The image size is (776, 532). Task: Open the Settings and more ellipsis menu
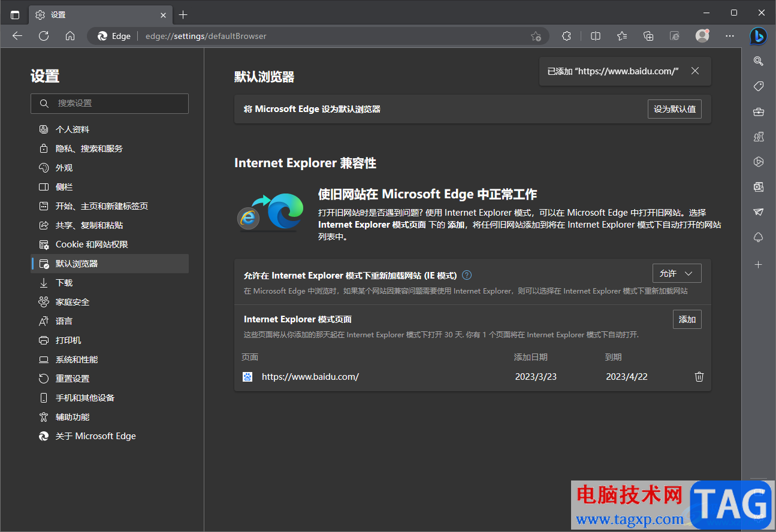(730, 36)
